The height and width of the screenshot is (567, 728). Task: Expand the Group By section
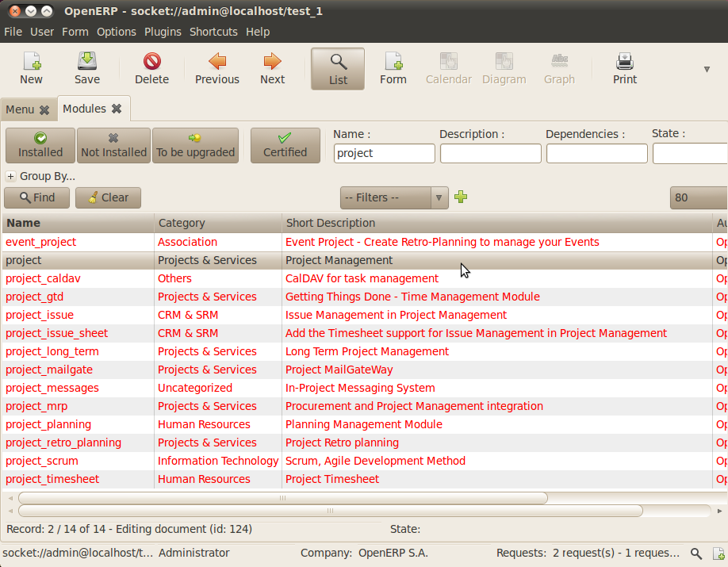coord(11,176)
